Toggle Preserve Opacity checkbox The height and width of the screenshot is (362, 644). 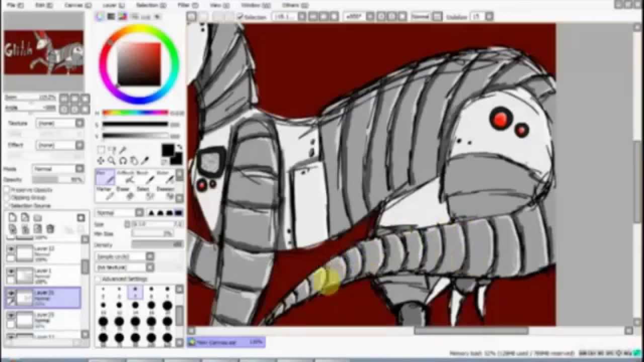tap(7, 190)
